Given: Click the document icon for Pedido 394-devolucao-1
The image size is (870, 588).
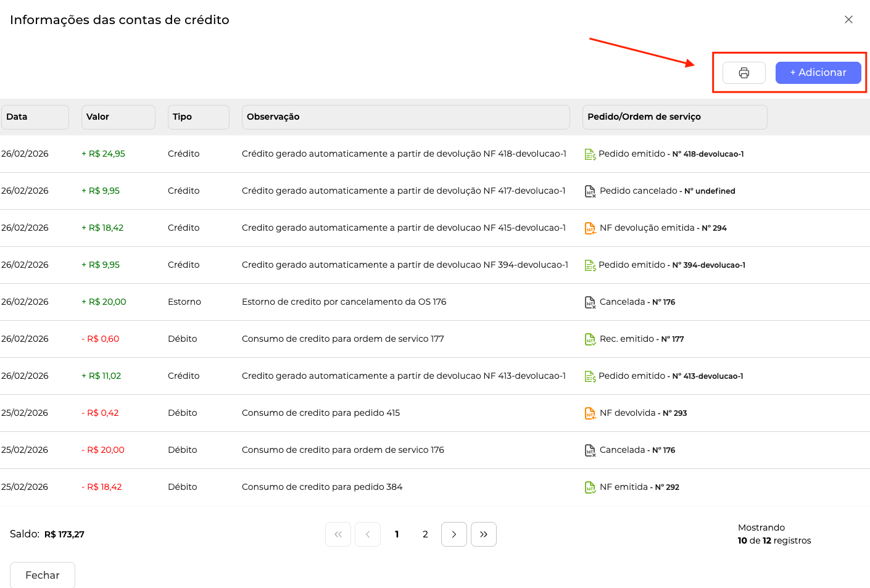Looking at the screenshot, I should pos(590,265).
